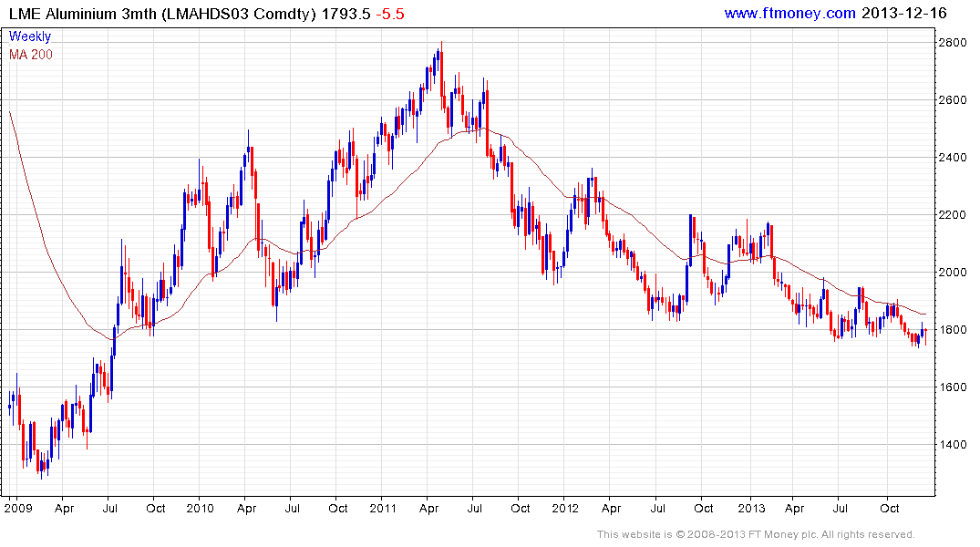Click the 2013 year label on time axis
980x547 pixels.
coord(751,508)
